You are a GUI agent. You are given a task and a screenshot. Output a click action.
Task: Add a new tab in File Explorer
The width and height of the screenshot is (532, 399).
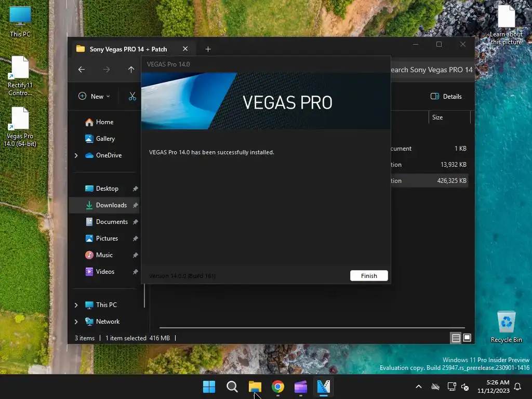(x=208, y=49)
